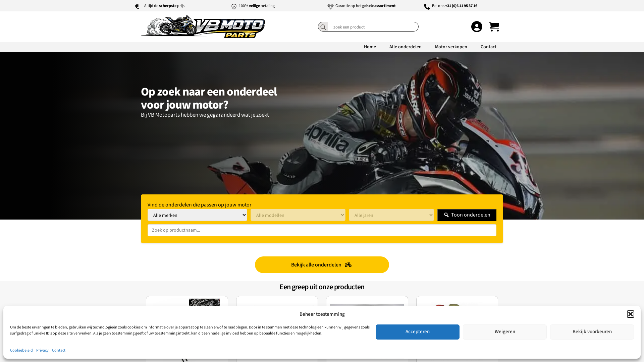The height and width of the screenshot is (362, 644).
Task: Click the phone icon next to Bel ons
Action: tap(427, 6)
